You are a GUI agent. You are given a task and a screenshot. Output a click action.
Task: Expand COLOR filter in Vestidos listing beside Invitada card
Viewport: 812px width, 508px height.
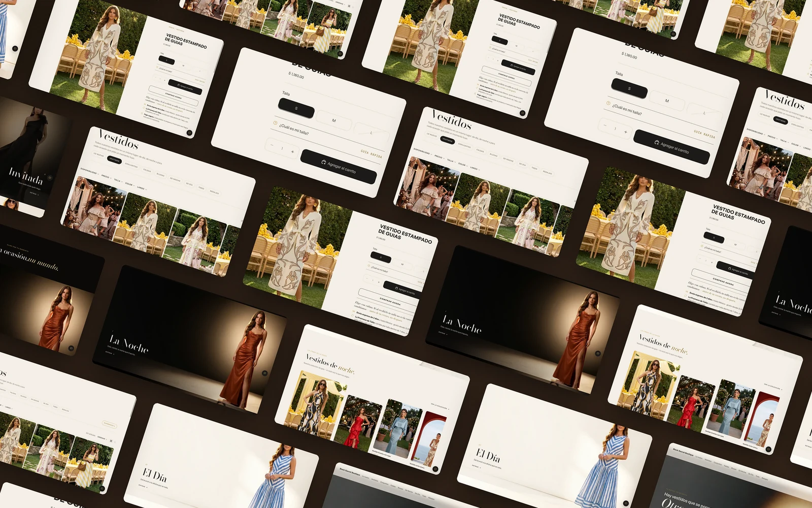click(129, 184)
